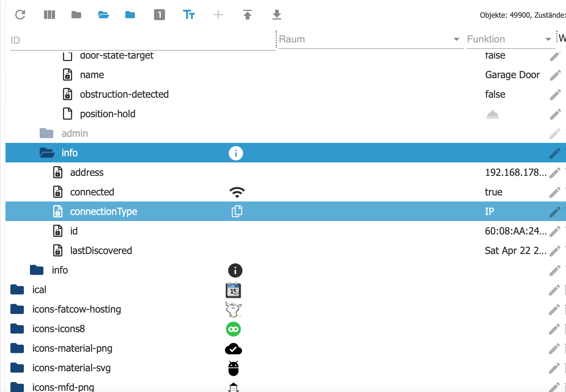Edit the lastDiscovered object
The height and width of the screenshot is (392, 566).
[555, 251]
